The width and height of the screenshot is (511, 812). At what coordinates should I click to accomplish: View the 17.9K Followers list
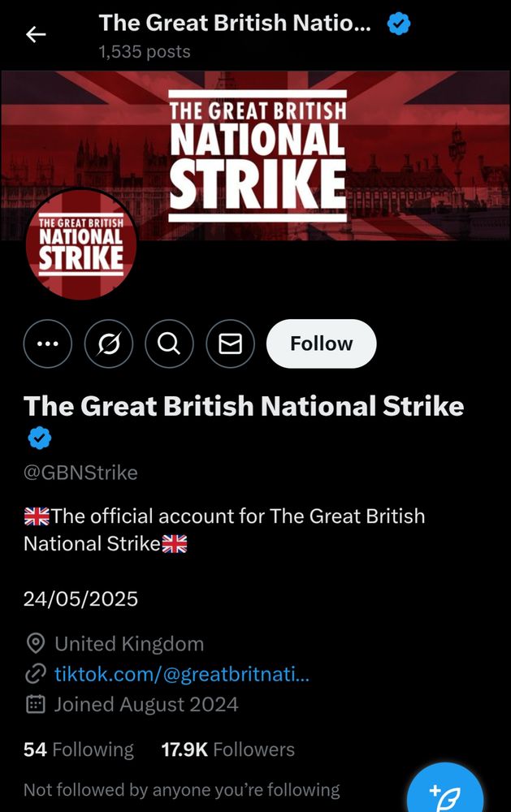click(x=227, y=749)
